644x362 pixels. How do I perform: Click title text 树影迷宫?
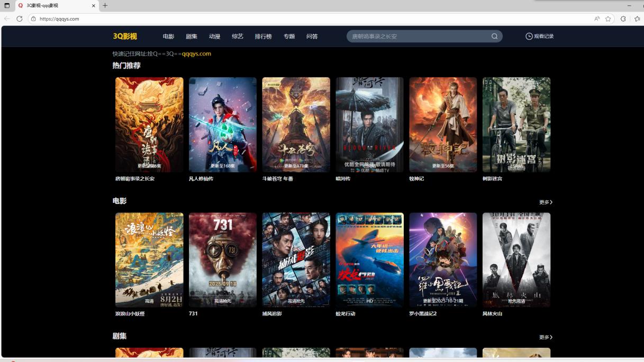[x=493, y=179]
